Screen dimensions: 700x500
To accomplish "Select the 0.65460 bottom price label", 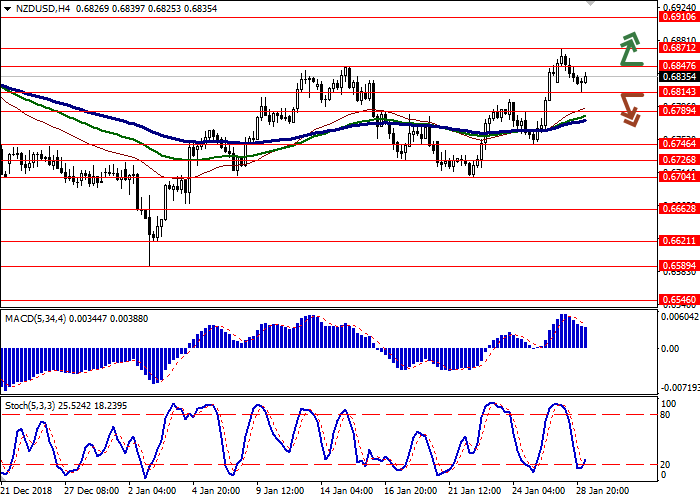I will click(678, 299).
